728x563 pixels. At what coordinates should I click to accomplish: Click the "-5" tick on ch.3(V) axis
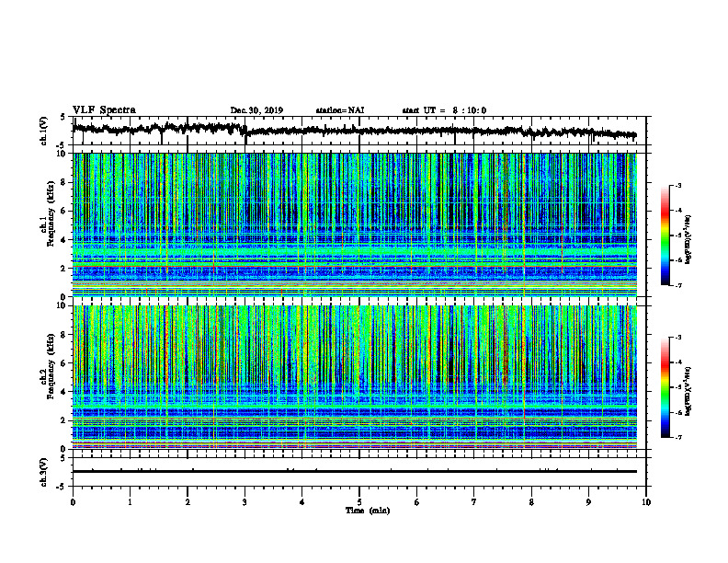click(x=62, y=486)
